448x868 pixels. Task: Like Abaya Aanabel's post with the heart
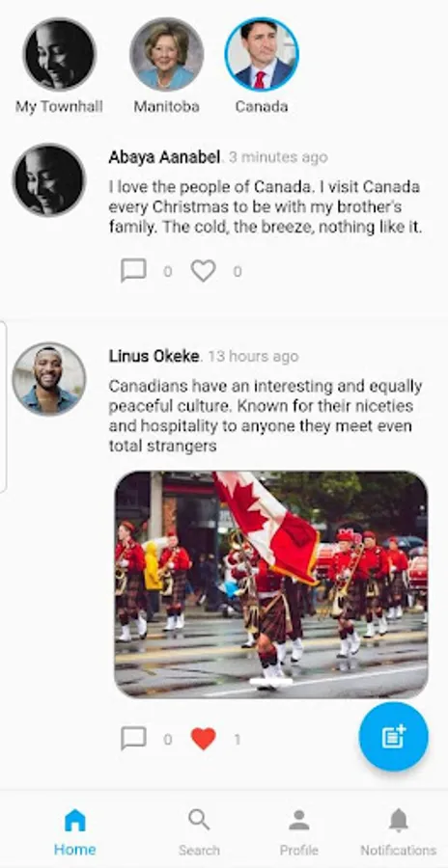point(204,271)
